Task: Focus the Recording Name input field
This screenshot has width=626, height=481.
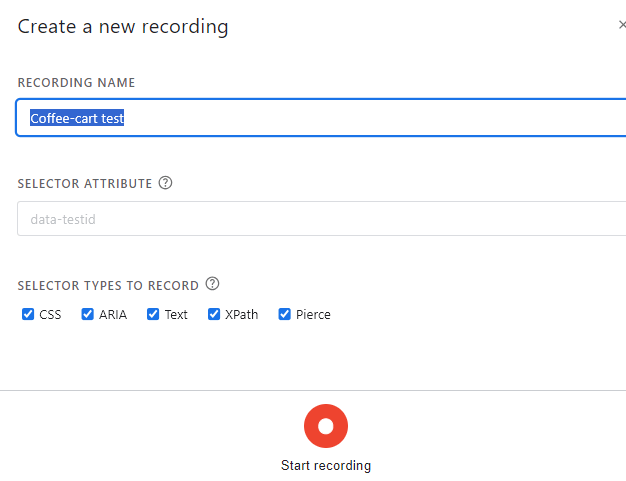Action: click(321, 118)
